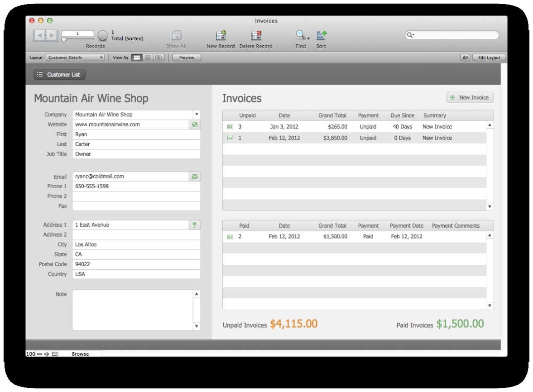This screenshot has width=533, height=392.
Task: Click the current record number field
Action: pos(77,33)
